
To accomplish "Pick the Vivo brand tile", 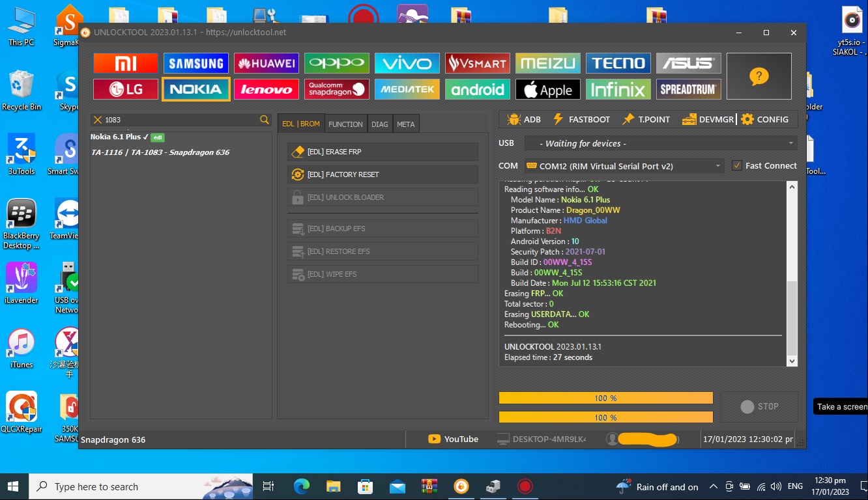I will tap(407, 63).
